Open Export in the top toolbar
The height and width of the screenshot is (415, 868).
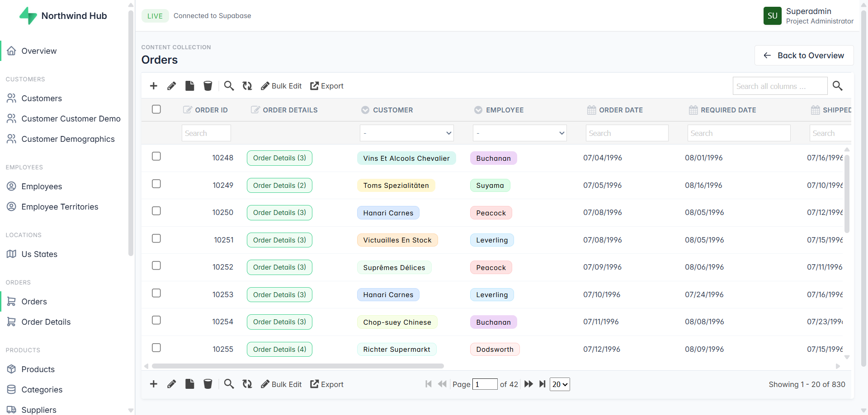(326, 86)
